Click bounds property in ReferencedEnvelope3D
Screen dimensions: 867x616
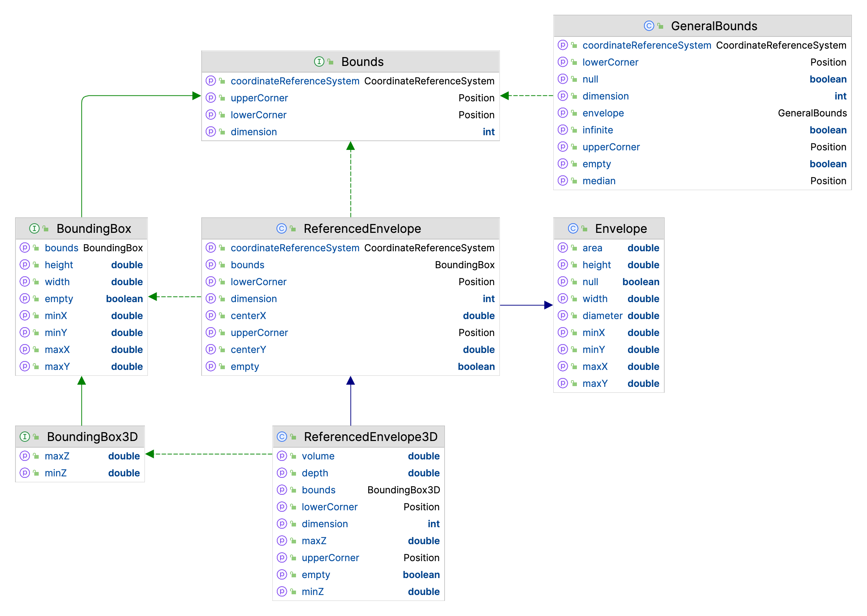pos(319,490)
